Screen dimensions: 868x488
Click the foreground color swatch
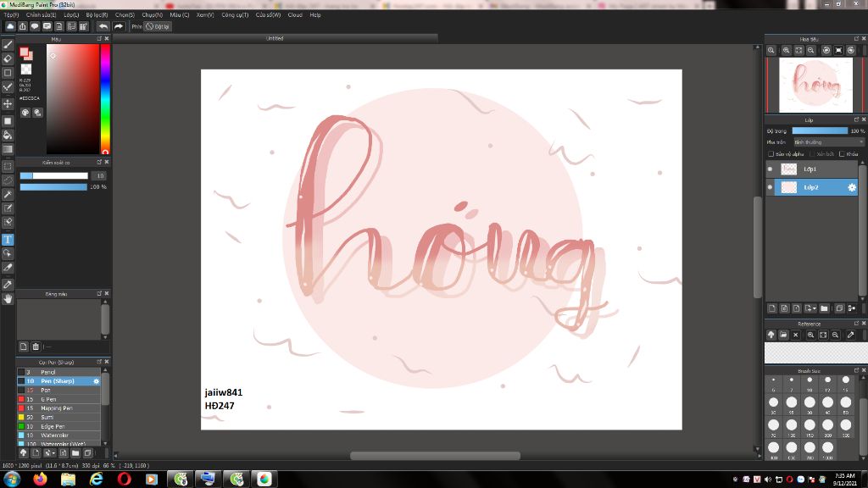click(24, 52)
